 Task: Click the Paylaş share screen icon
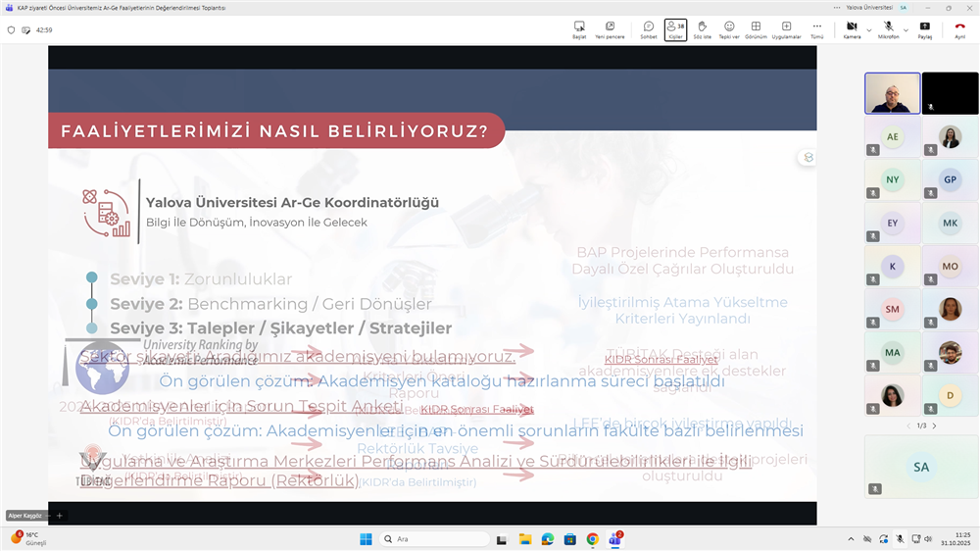click(x=924, y=29)
